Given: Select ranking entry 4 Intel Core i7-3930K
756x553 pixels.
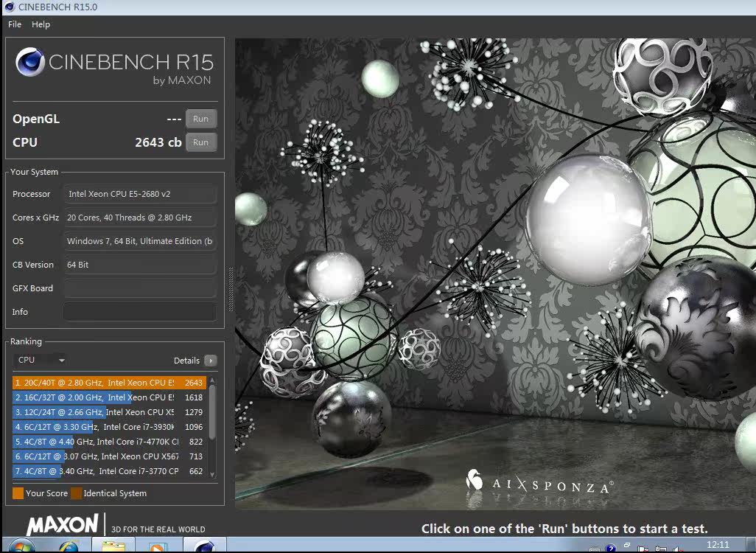Looking at the screenshot, I should tap(110, 427).
